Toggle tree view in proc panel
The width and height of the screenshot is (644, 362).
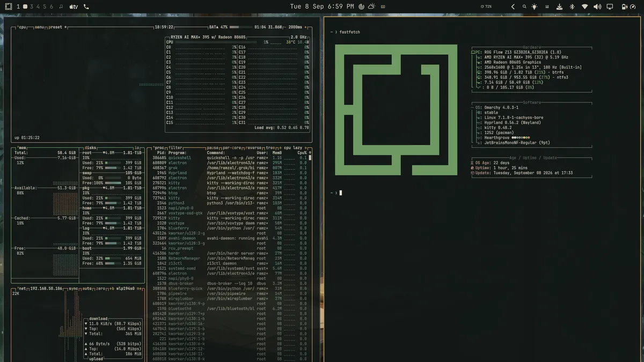(x=271, y=147)
